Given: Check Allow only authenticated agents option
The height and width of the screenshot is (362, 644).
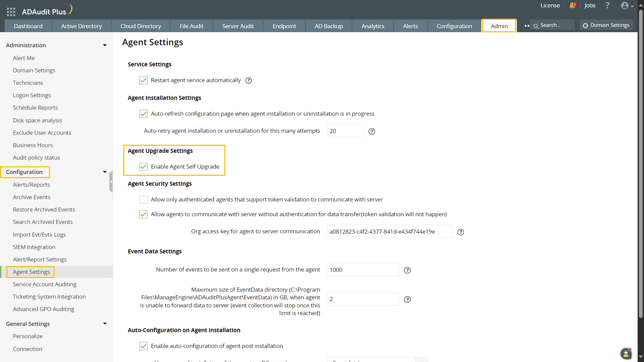Looking at the screenshot, I should point(144,199).
